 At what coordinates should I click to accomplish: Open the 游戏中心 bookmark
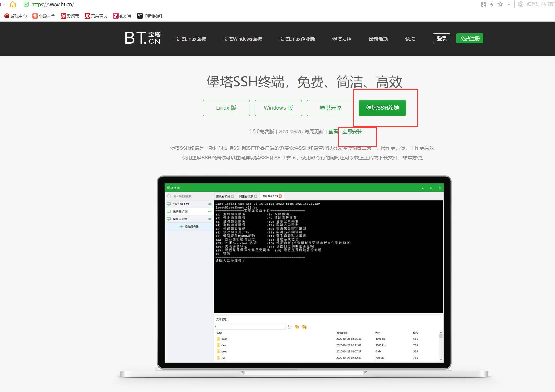(x=16, y=16)
